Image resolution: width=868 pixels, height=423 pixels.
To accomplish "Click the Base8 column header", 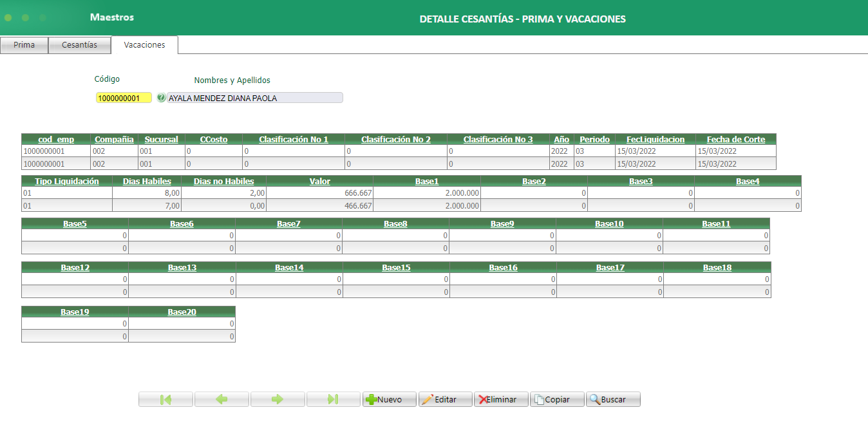I will point(395,223).
